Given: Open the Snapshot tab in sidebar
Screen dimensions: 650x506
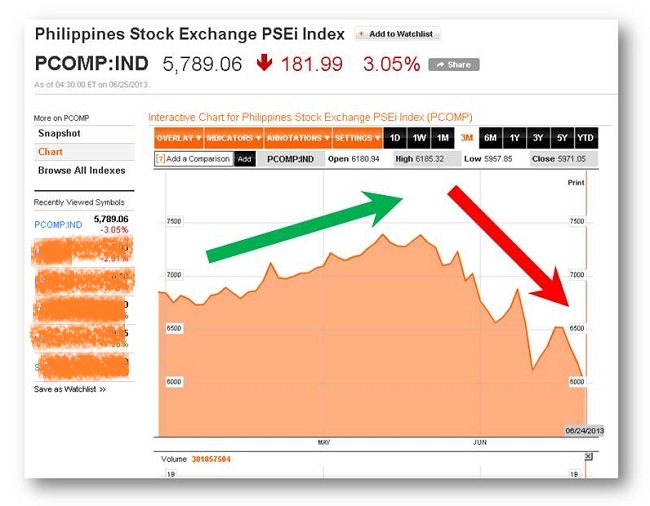Looking at the screenshot, I should 59,134.
